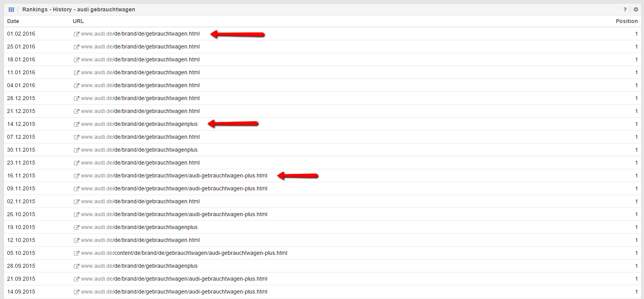
Task: Open the audi-gebrauchtwagen-plus.html URL from 09.11.2015
Action: click(174, 188)
